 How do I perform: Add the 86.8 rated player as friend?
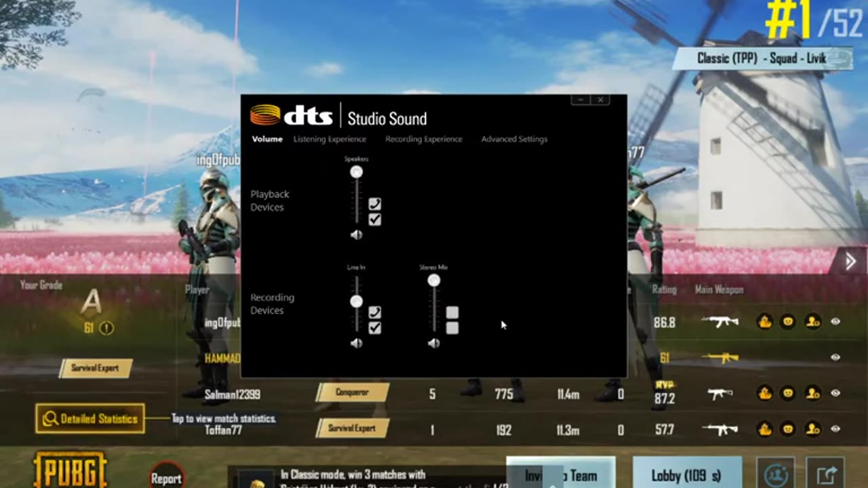pos(812,323)
